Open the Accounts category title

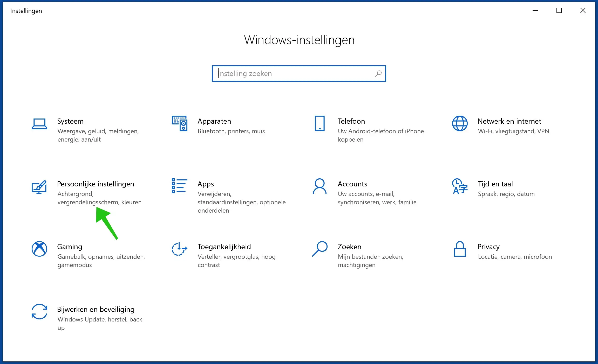(352, 184)
